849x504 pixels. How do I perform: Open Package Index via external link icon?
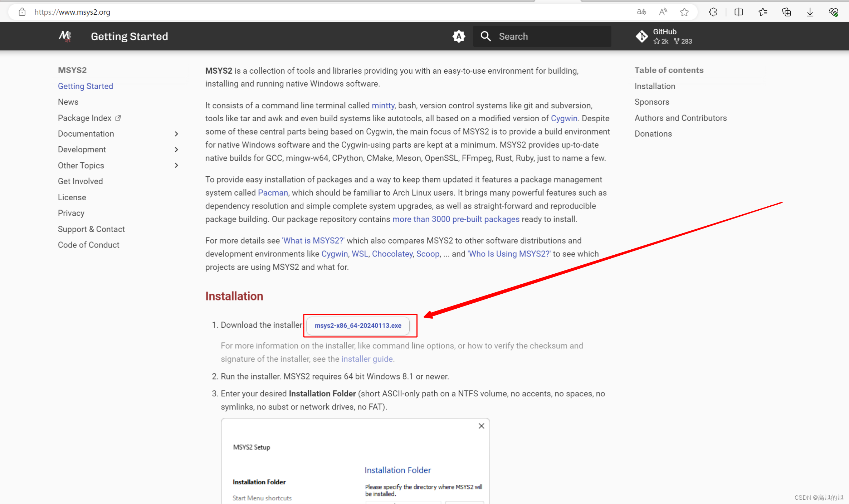tap(118, 118)
